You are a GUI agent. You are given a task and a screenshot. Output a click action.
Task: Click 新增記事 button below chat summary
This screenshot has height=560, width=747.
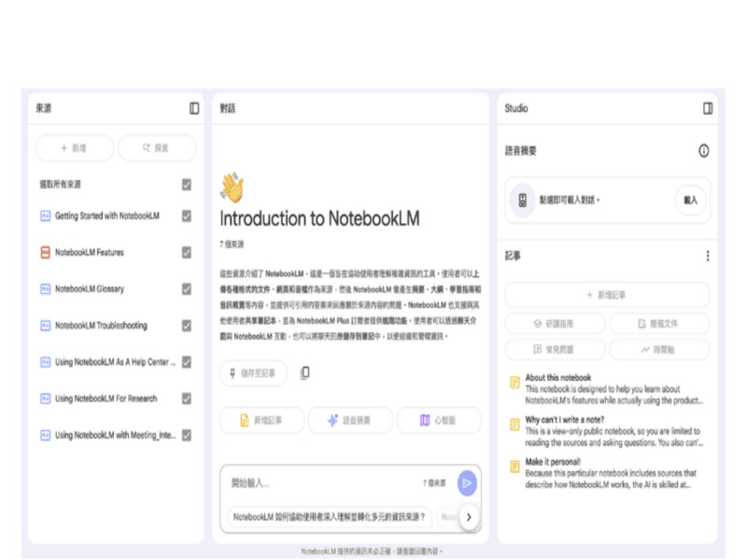click(x=261, y=421)
